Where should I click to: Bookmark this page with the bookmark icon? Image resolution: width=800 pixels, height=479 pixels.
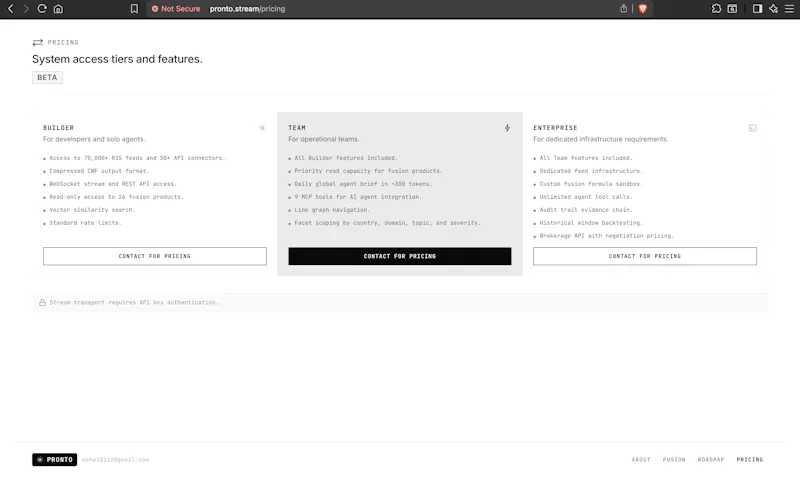(134, 9)
